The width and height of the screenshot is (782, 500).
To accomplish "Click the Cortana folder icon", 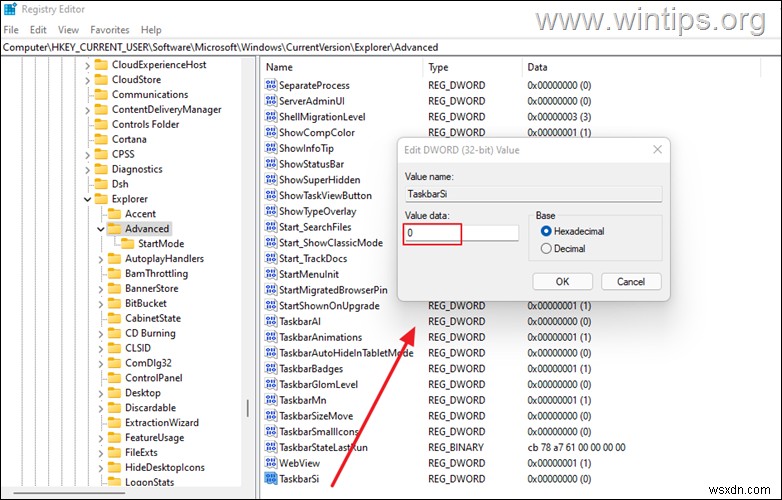I will [x=101, y=139].
